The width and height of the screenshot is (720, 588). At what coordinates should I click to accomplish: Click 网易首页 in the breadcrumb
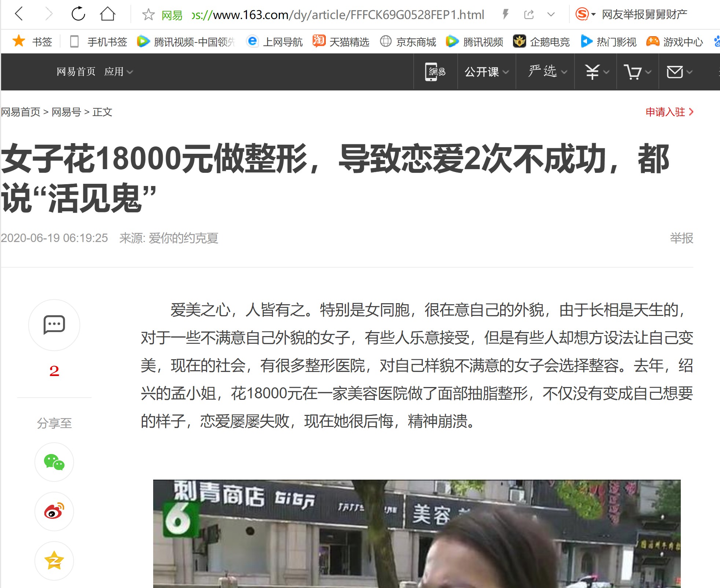[x=21, y=112]
